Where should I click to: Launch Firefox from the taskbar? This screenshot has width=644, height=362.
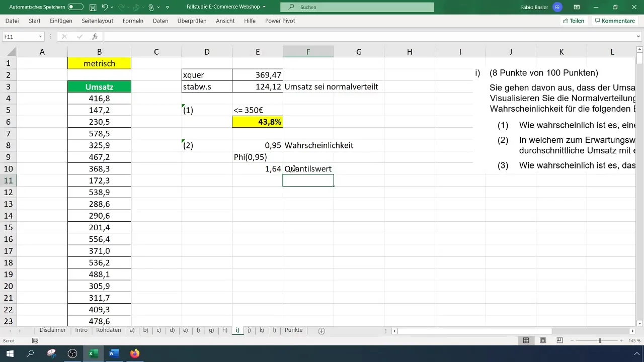pyautogui.click(x=134, y=353)
